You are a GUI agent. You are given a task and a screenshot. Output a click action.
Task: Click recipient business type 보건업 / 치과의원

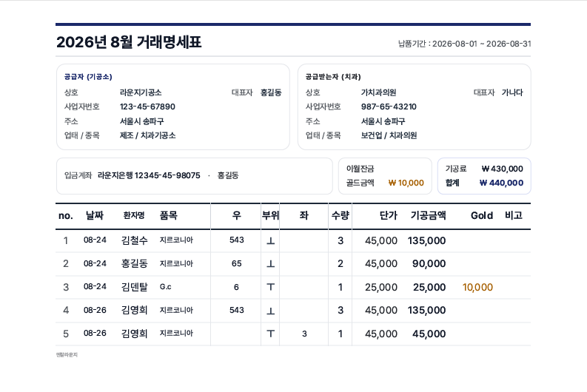pyautogui.click(x=389, y=135)
